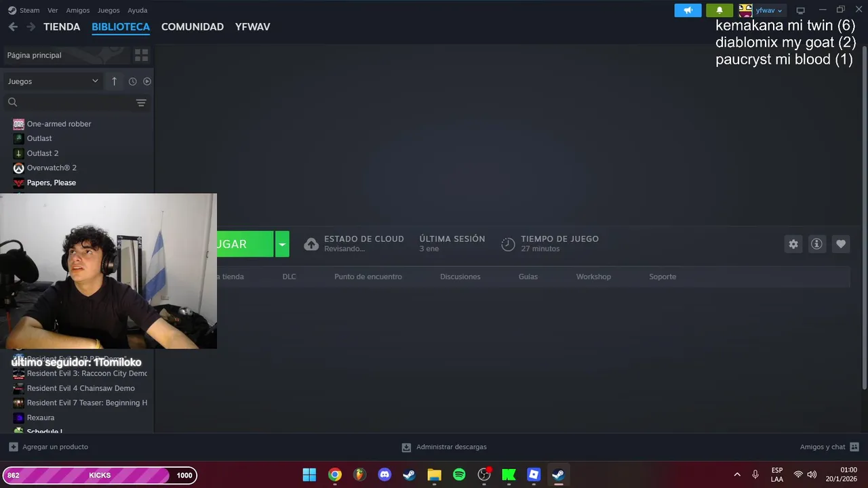Open the YFWAV profile tab
The image size is (868, 488).
252,27
